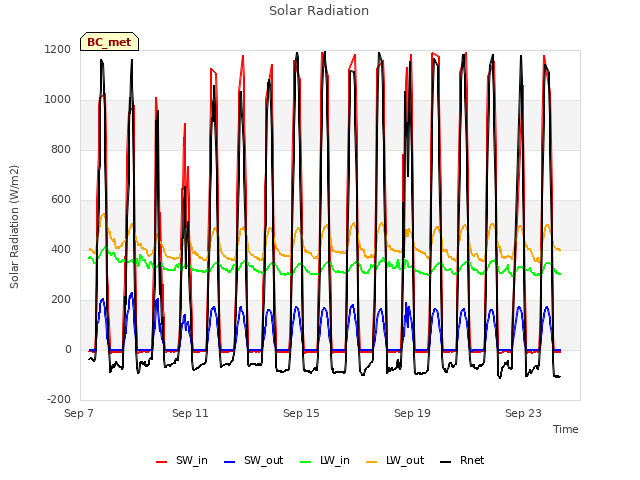Click the y-axis label Solar Radiation (W/m2)
The image size is (640, 480).
point(14,227)
